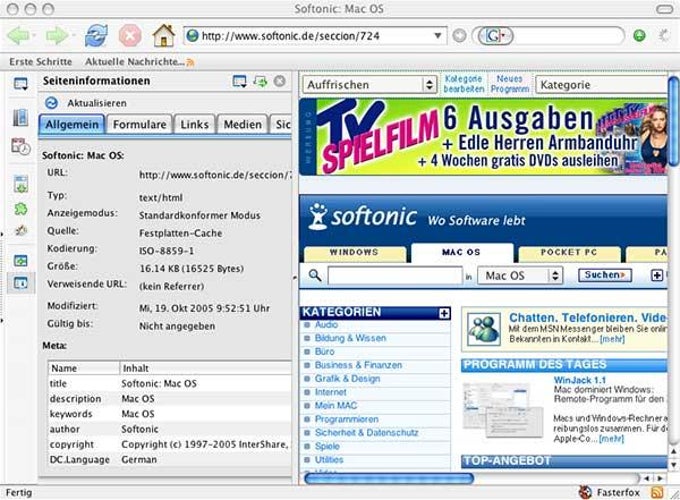Viewport: 680px width, 500px height.
Task: Open the WINDOWS tab on softonic
Action: coord(354,253)
